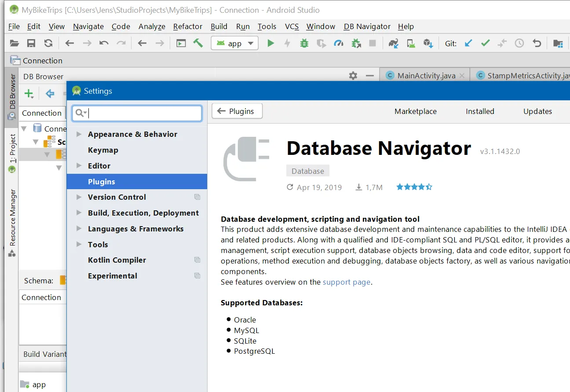This screenshot has width=570, height=392.
Task: Expand the Tools settings section
Action: (x=79, y=245)
